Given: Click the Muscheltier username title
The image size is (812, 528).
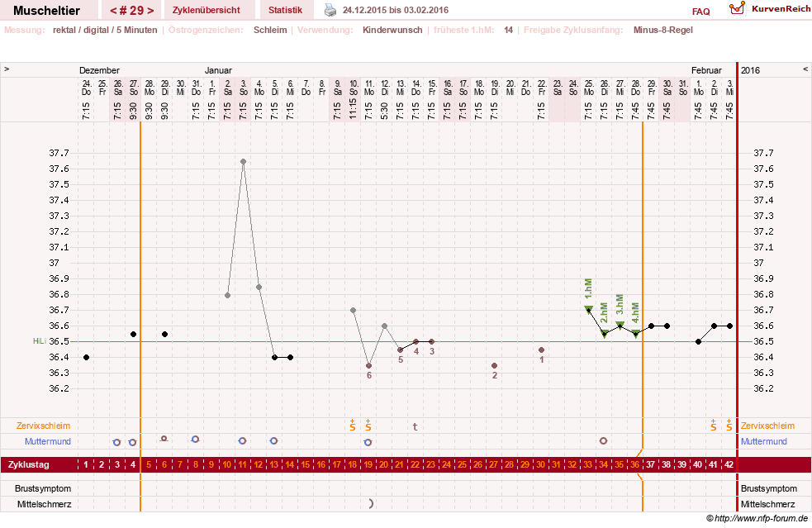Looking at the screenshot, I should pyautogui.click(x=46, y=11).
